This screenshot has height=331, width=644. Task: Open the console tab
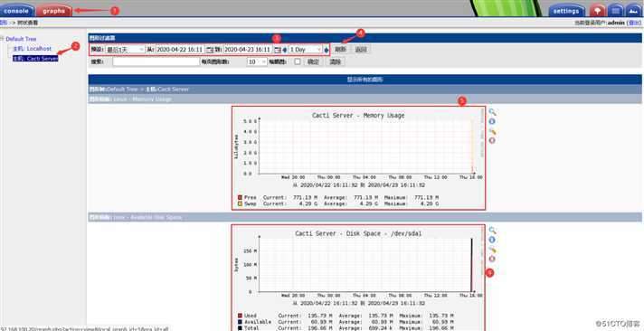tap(17, 11)
